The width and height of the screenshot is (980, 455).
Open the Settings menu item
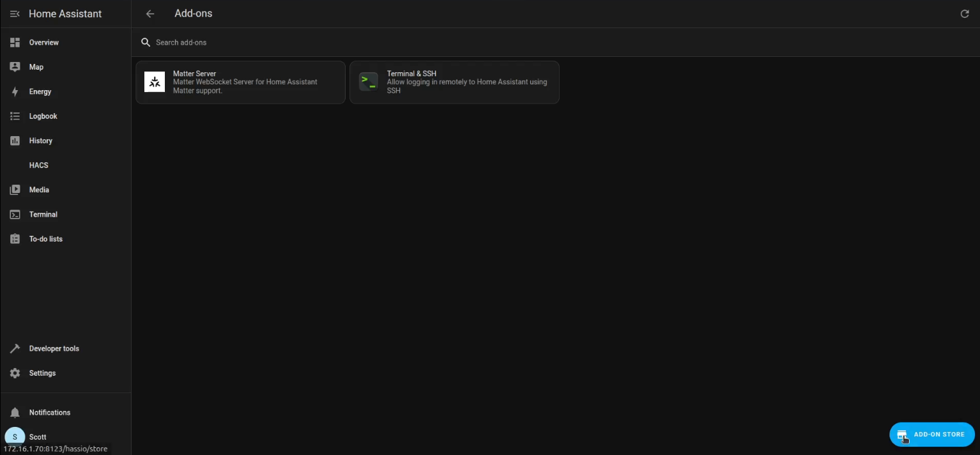point(66,373)
